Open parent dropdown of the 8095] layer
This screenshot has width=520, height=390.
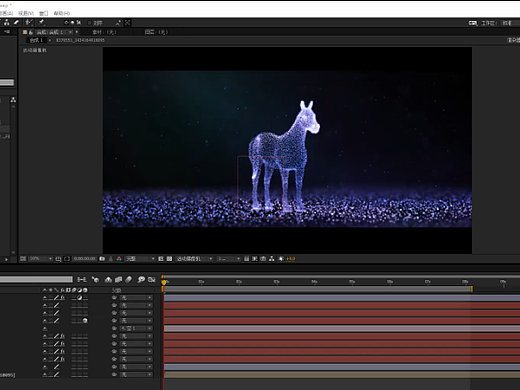point(136,375)
